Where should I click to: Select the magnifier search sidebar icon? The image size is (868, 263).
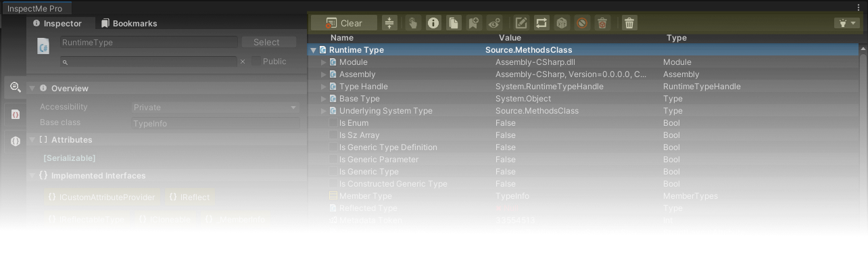pyautogui.click(x=15, y=87)
